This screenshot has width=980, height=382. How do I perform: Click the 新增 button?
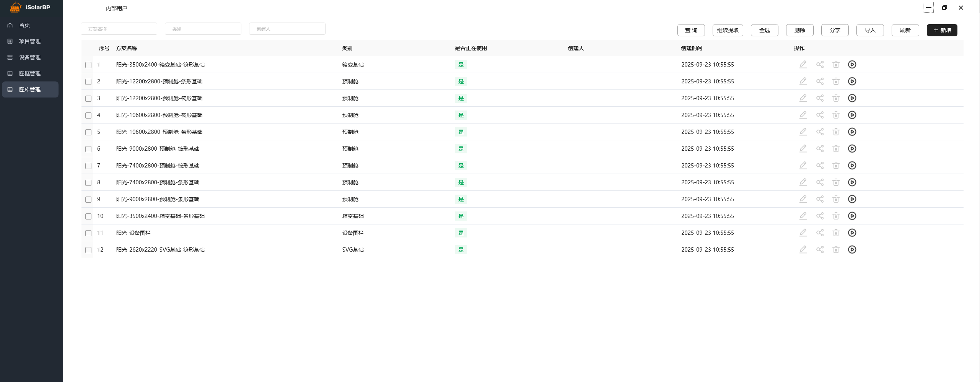[x=941, y=30]
